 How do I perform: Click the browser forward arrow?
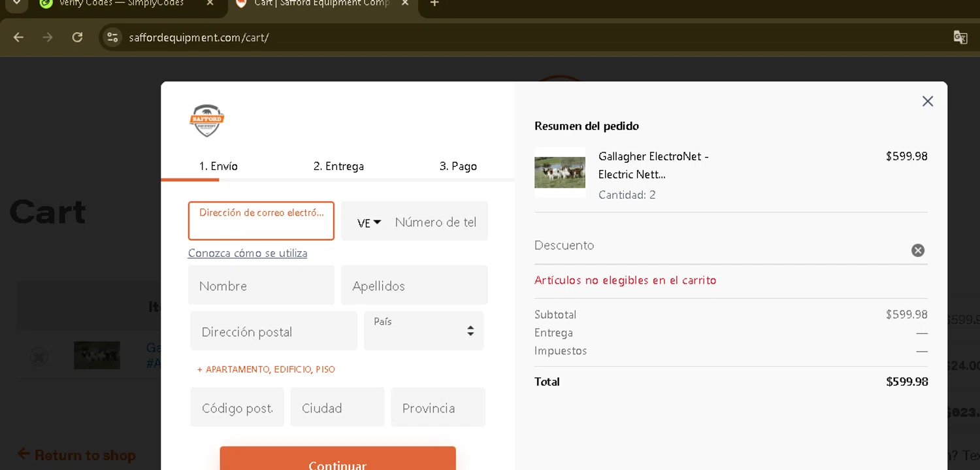pyautogui.click(x=48, y=37)
